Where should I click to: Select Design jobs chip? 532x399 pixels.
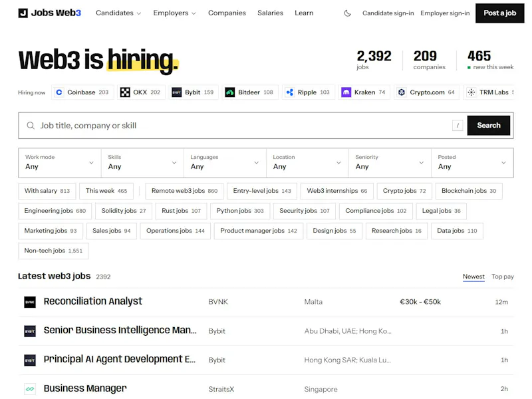pos(334,231)
